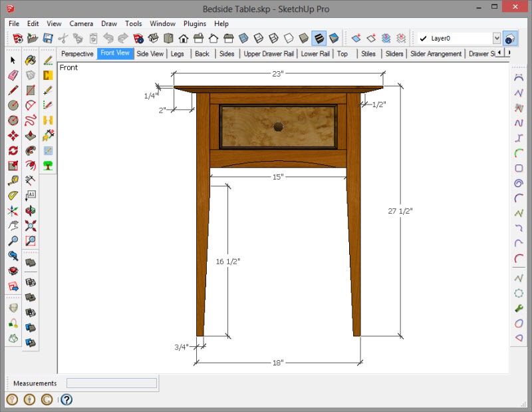Open the Layer Manager icon beside Layer0

(x=510, y=39)
